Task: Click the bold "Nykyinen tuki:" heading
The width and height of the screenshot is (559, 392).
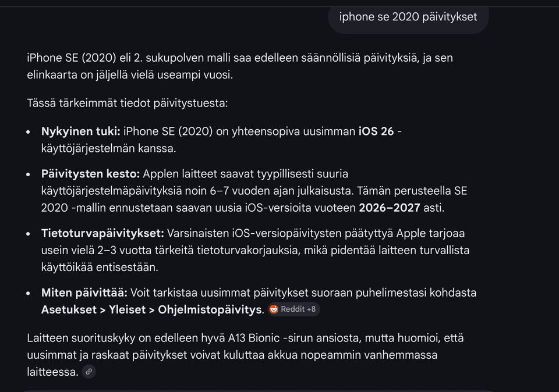Action: point(80,131)
